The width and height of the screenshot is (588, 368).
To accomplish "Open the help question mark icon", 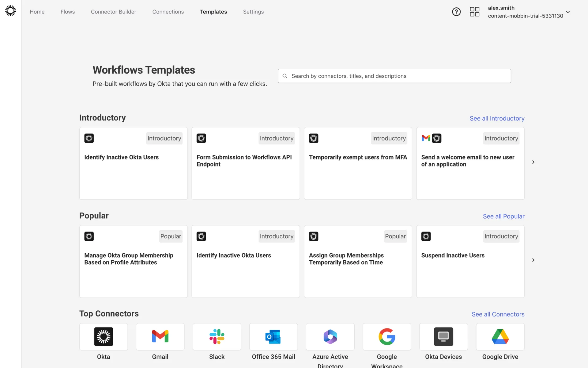I will 456,12.
